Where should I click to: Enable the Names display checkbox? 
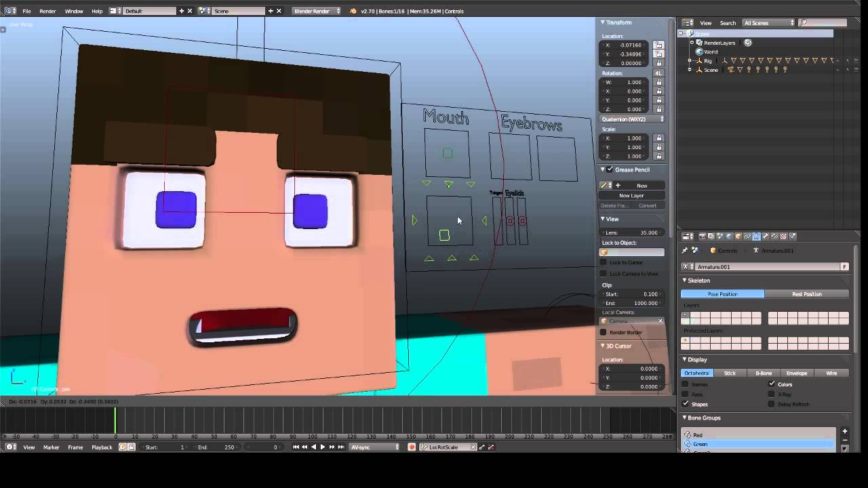[685, 384]
